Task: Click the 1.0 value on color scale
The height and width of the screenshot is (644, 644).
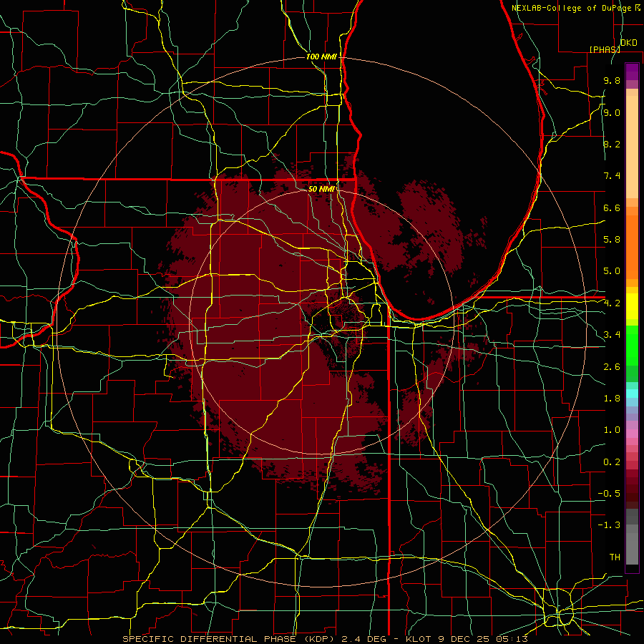Action: pos(612,430)
